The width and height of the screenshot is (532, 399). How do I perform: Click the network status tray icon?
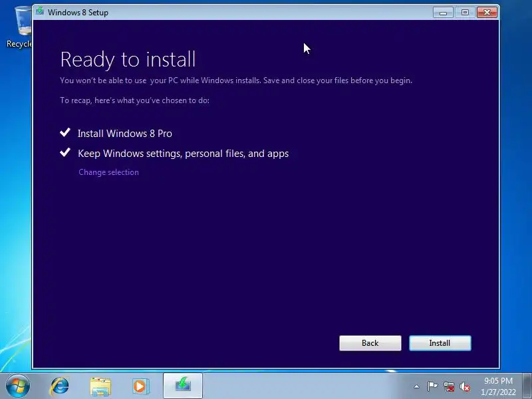click(x=448, y=386)
